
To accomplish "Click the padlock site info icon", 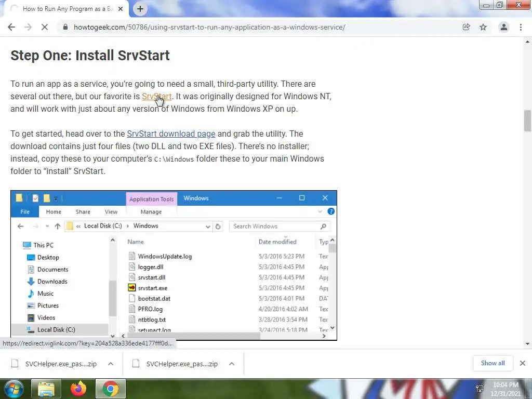I will pos(65,27).
